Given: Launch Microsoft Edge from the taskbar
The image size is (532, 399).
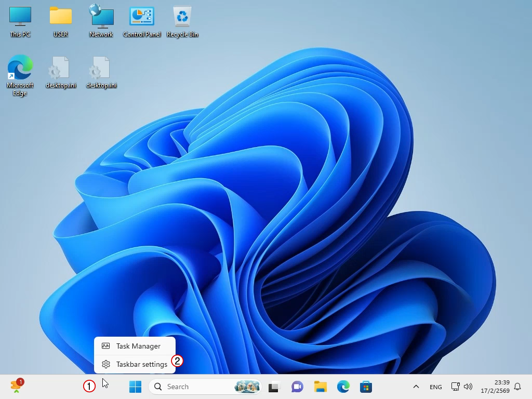Looking at the screenshot, I should pyautogui.click(x=343, y=387).
